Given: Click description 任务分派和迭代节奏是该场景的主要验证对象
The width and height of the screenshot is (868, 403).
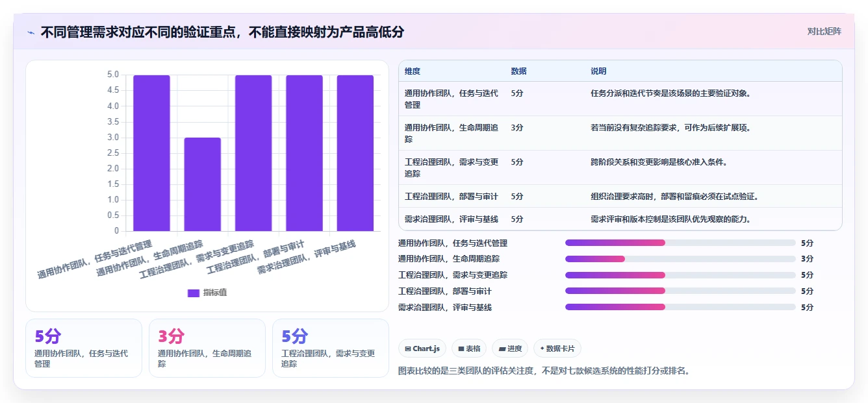Looking at the screenshot, I should (x=671, y=93).
